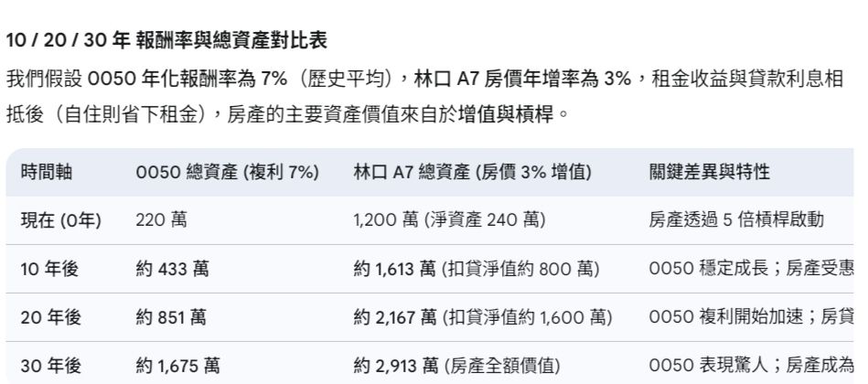The image size is (868, 384).
Task: Click the 關鍵差異與特性 column header
Action: [709, 171]
